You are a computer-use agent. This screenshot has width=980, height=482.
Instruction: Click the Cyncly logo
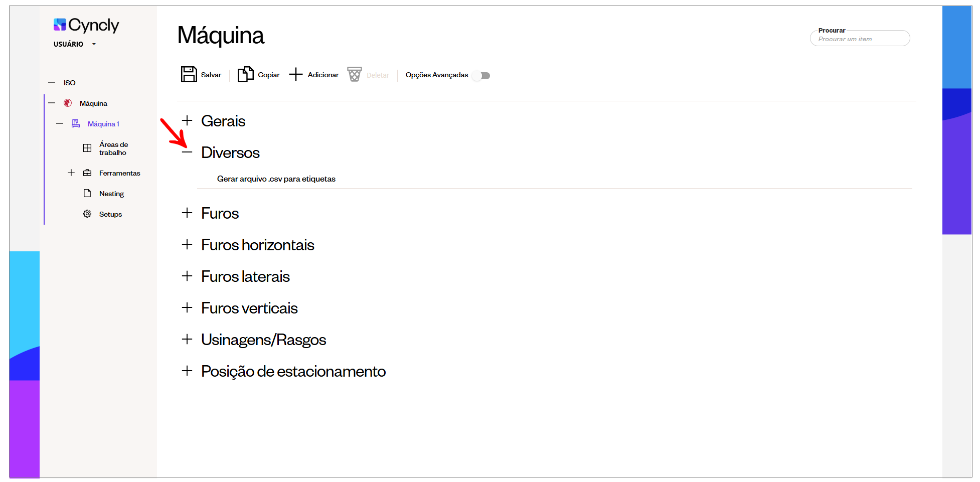(x=86, y=25)
